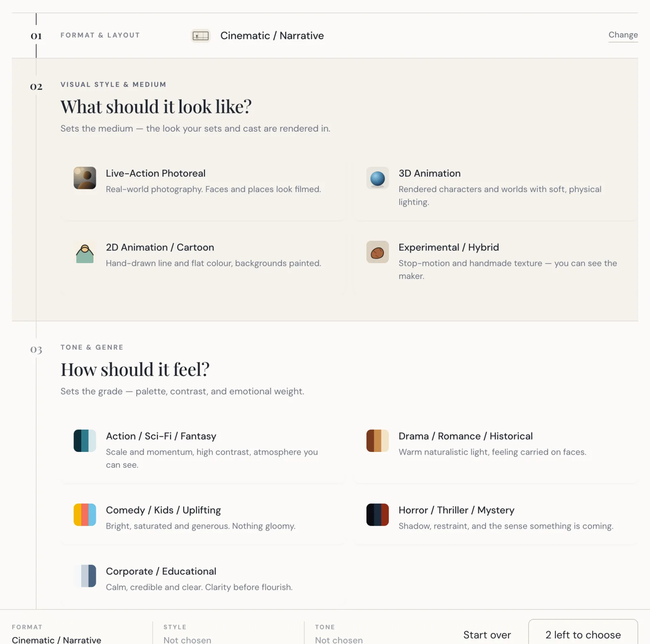Click the Corporate / Educational title
650x644 pixels.
(x=161, y=571)
